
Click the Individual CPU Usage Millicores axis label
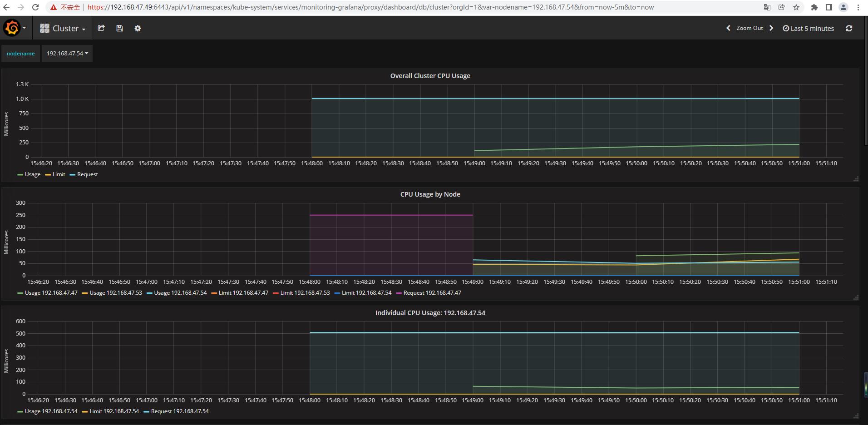click(x=6, y=361)
